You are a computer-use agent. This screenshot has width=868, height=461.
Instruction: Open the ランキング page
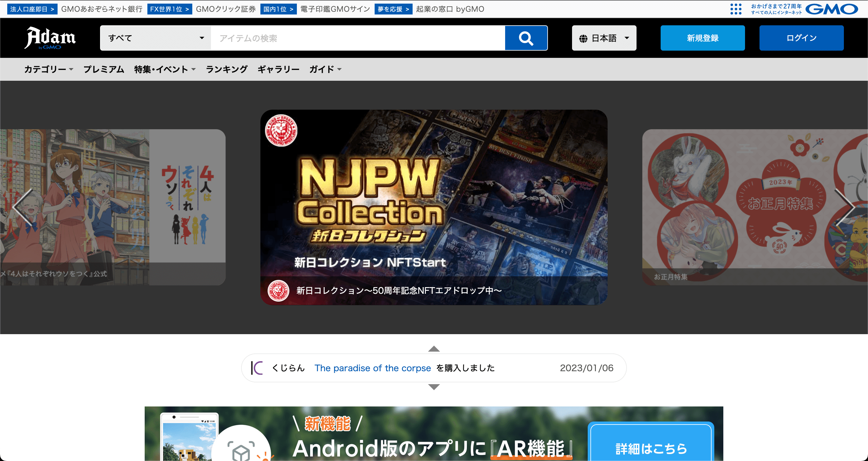click(x=226, y=69)
